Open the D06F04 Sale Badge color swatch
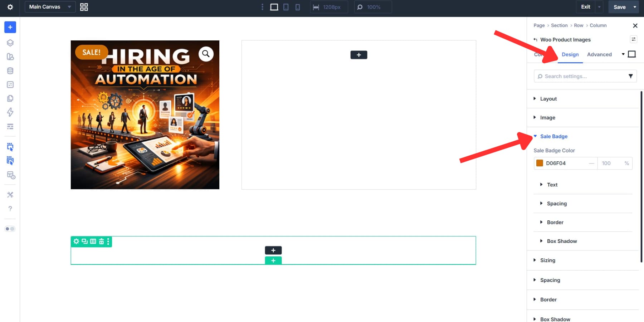644x322 pixels. click(539, 163)
